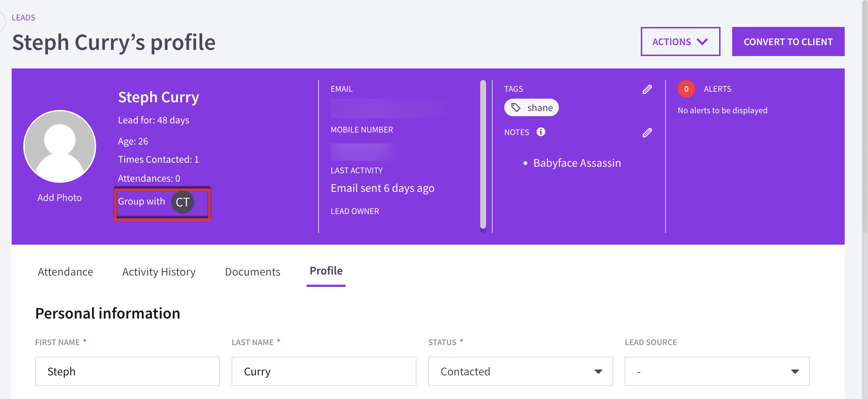Click Convert to Client button
868x399 pixels.
(788, 42)
